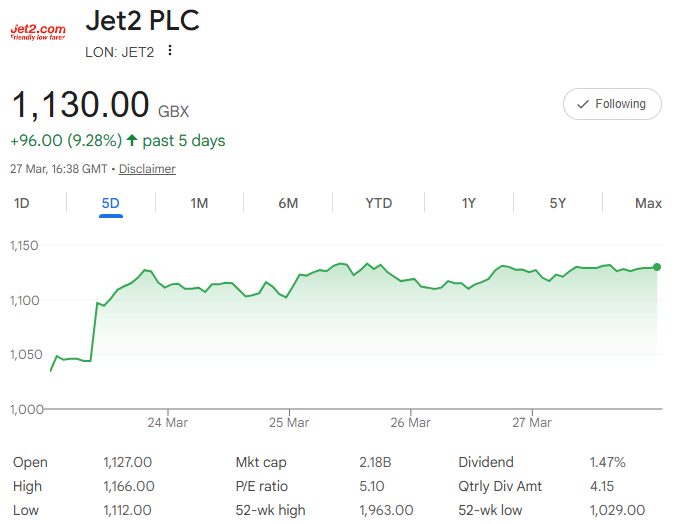Open the three-dot menu beside LON: JET2
This screenshot has height=524, width=678.
(170, 50)
